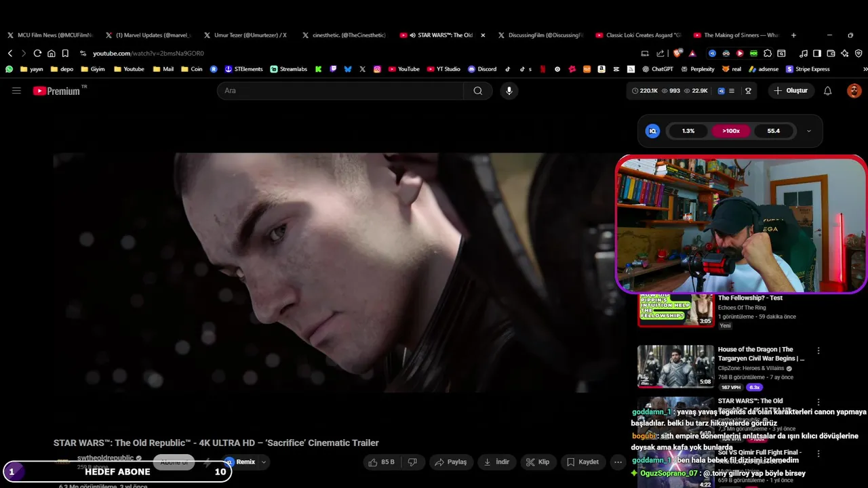Screen dimensions: 868x488
Task: Reload the current page
Action: click(37, 53)
